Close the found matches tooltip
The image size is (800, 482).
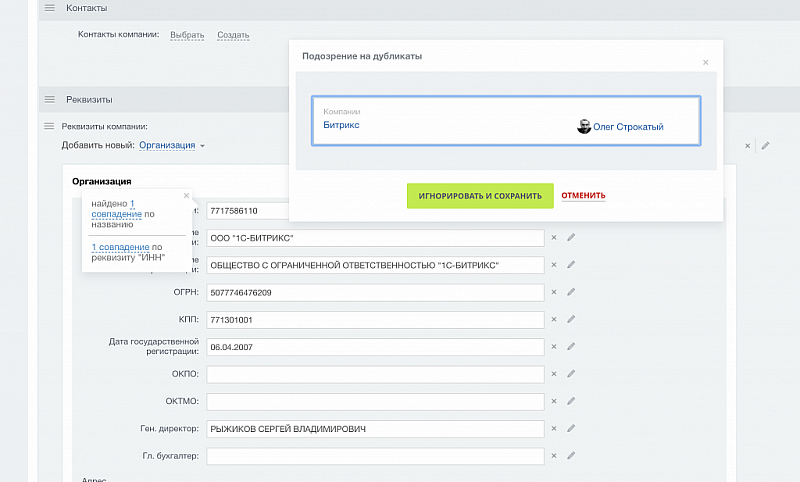186,195
